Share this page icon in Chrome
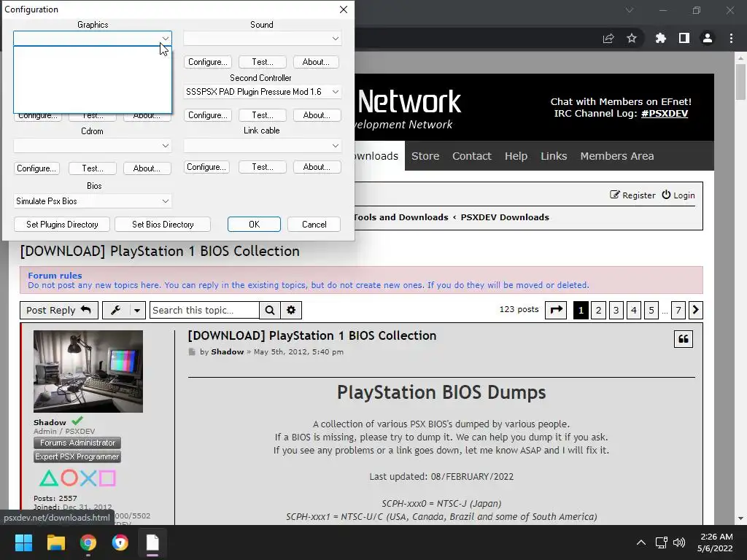 (608, 38)
